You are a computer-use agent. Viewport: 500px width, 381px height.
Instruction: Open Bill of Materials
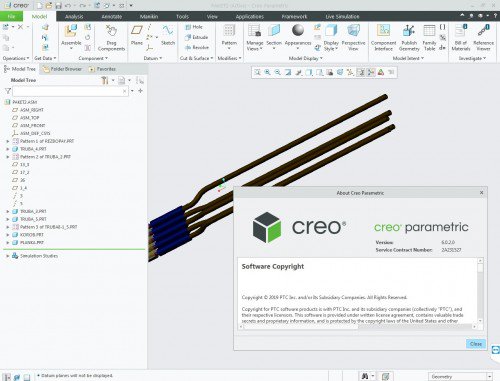[x=461, y=37]
